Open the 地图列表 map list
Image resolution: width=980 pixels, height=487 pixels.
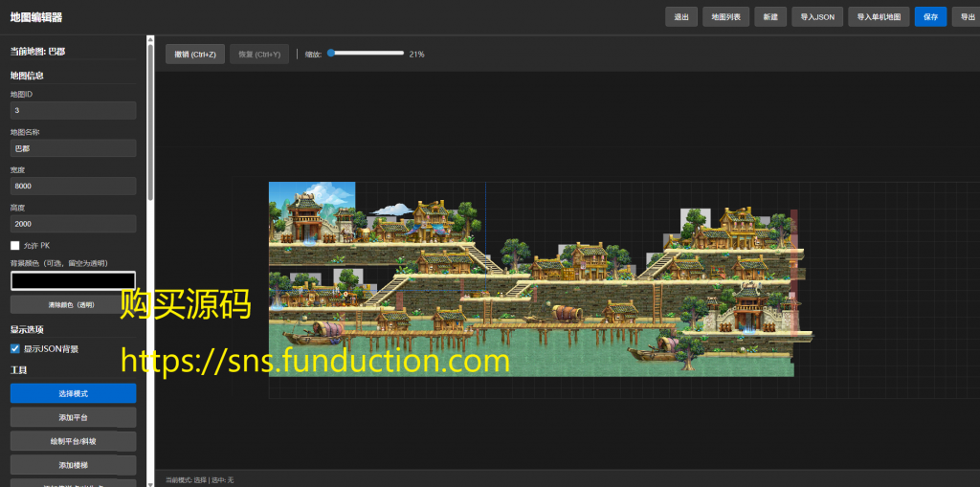(x=724, y=17)
